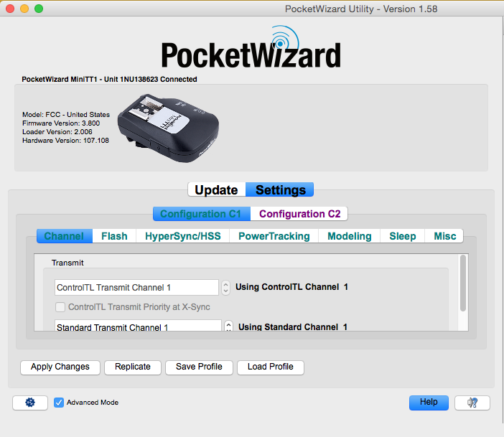Open the Flash settings tab
Image resolution: width=504 pixels, height=437 pixels.
pyautogui.click(x=114, y=236)
